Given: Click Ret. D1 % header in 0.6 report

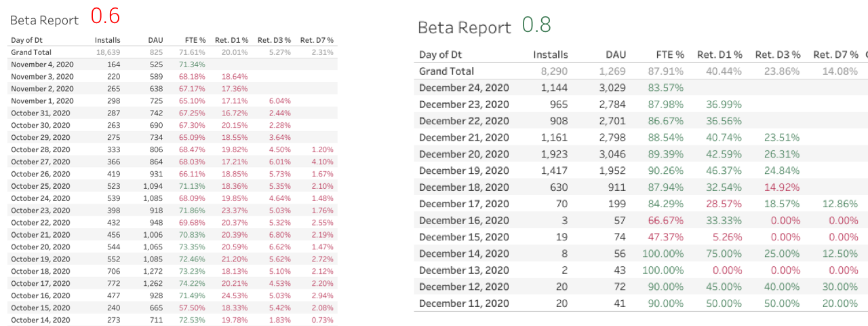Looking at the screenshot, I should coord(231,40).
